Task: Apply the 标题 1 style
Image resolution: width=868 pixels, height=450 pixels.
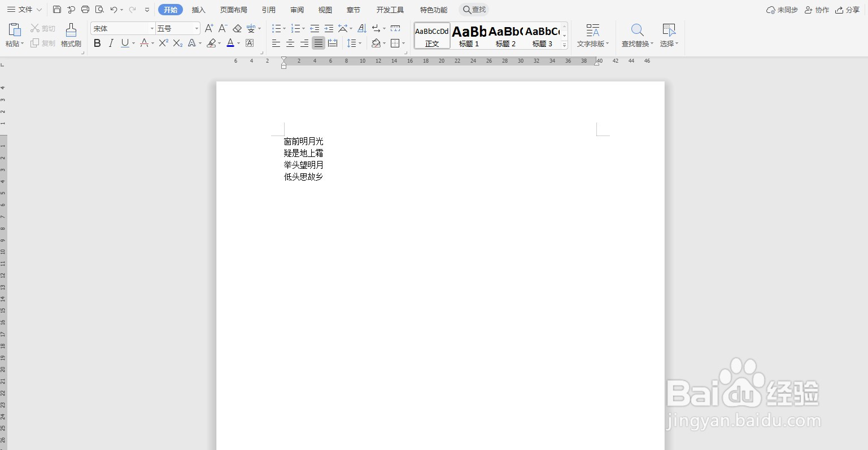Action: click(x=469, y=36)
